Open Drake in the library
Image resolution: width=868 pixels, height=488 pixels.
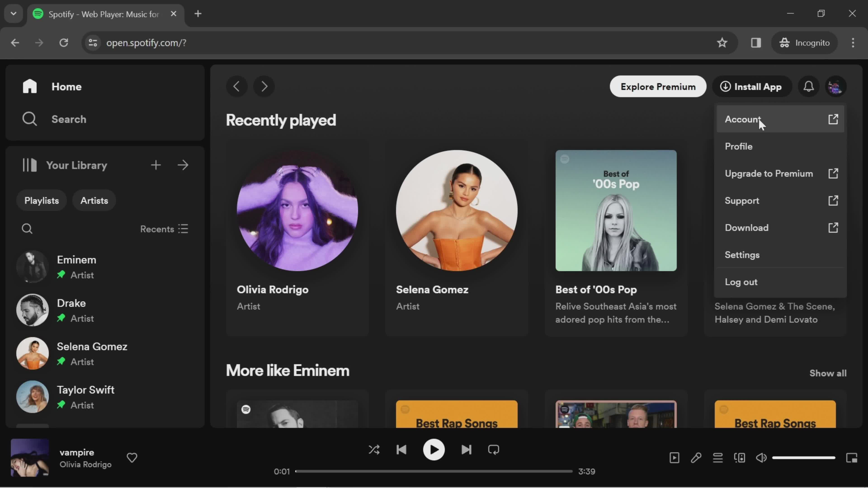click(x=104, y=310)
